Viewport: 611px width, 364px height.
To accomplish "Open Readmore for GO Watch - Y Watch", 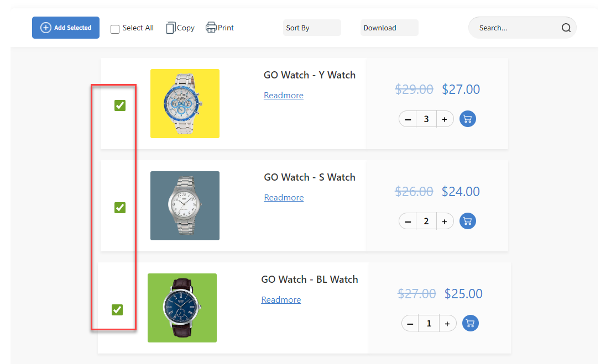I will tap(284, 95).
